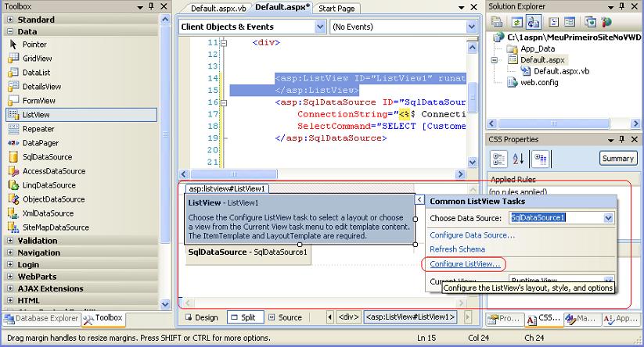Switch editor to Source view
Image resolution: width=644 pixels, height=347 pixels.
tap(284, 317)
